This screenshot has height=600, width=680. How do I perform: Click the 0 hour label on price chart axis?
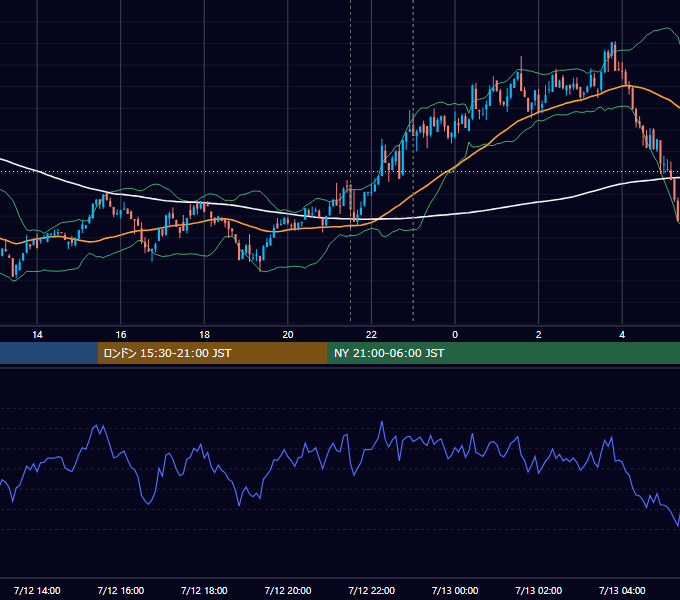455,335
